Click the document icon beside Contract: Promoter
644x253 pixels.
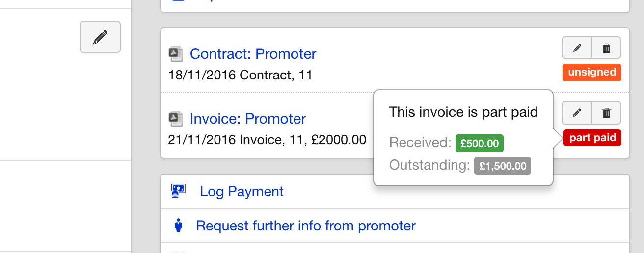coord(176,54)
